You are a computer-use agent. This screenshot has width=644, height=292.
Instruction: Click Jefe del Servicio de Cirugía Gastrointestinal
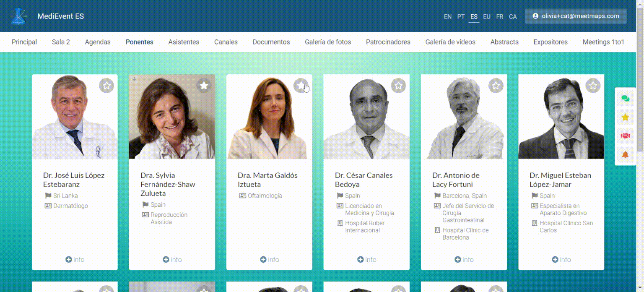click(468, 213)
